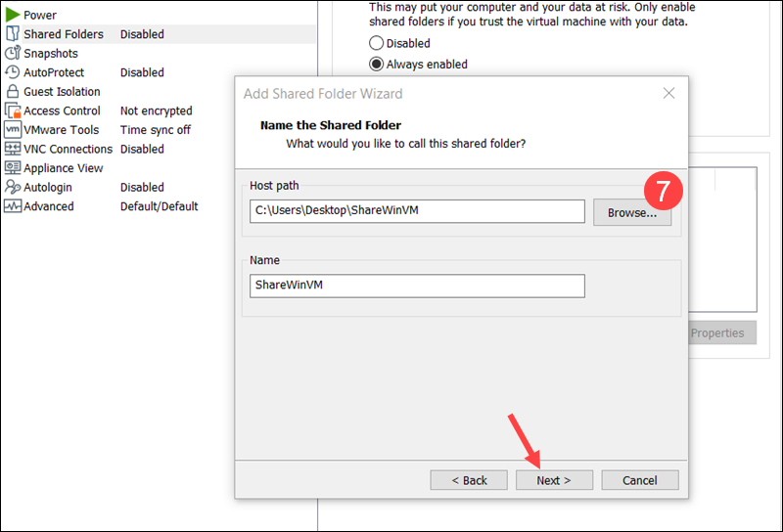Click the Power option icon
Image resolution: width=783 pixels, height=532 pixels.
[13, 15]
